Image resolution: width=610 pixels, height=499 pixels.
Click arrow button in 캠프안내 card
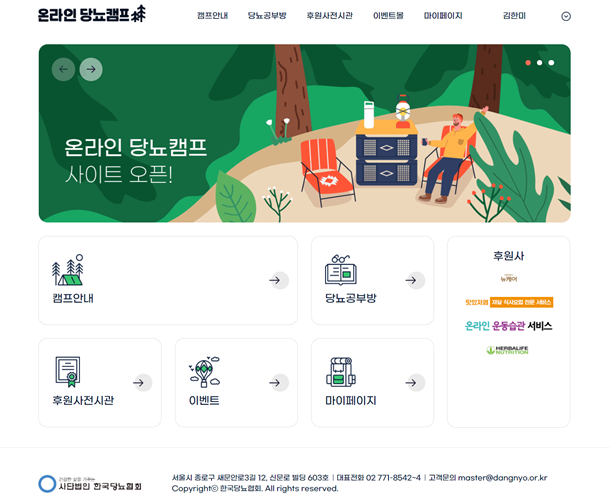[279, 280]
